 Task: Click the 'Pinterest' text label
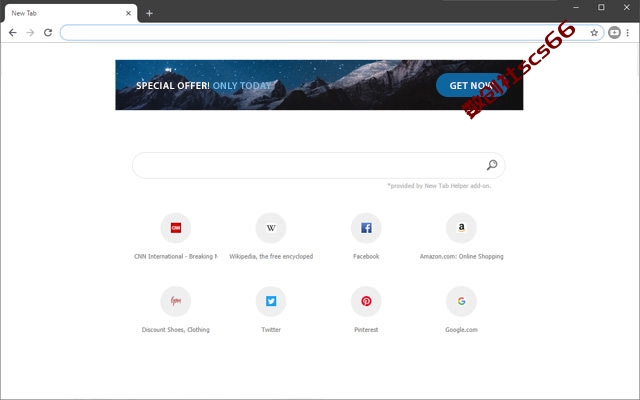click(366, 330)
